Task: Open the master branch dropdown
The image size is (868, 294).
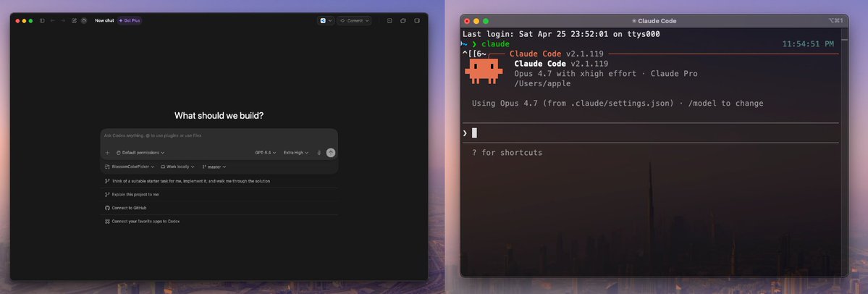Action: coord(214,167)
